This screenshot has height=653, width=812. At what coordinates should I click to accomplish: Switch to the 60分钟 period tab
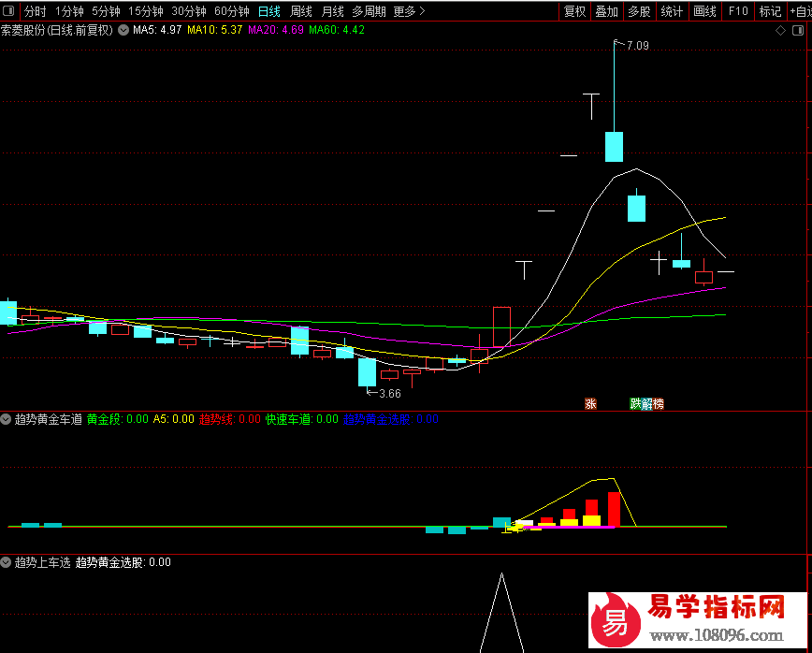pyautogui.click(x=231, y=12)
